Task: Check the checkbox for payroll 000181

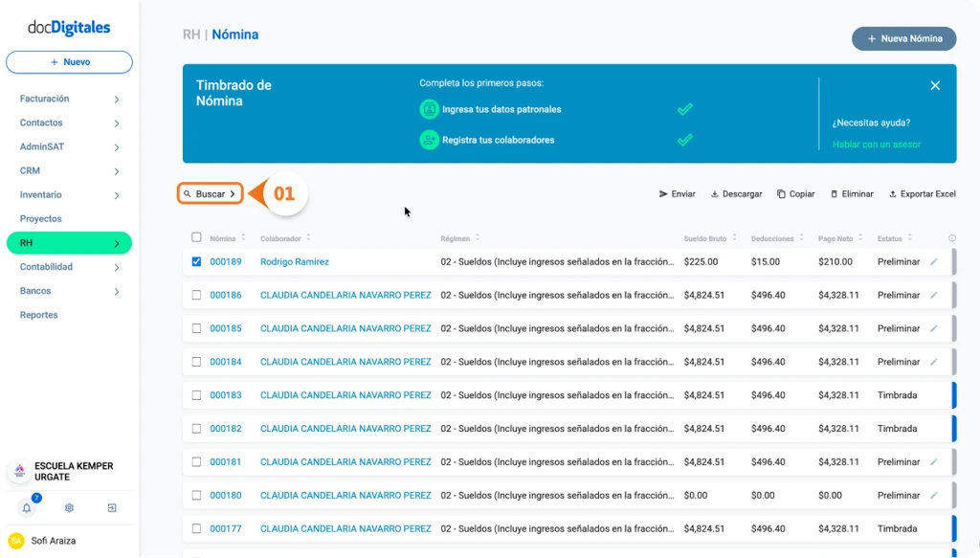Action: [x=196, y=461]
